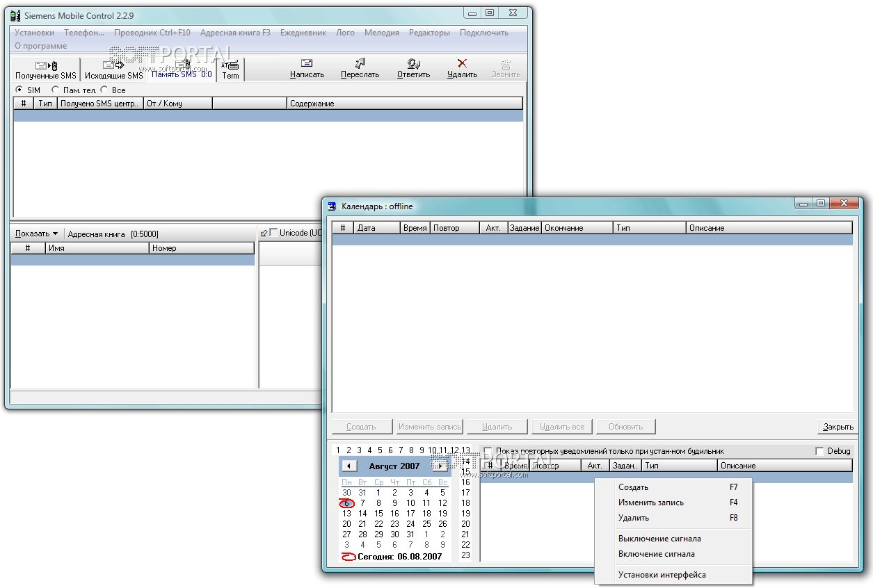Open the О программе menu
Image resolution: width=873 pixels, height=588 pixels.
(41, 46)
